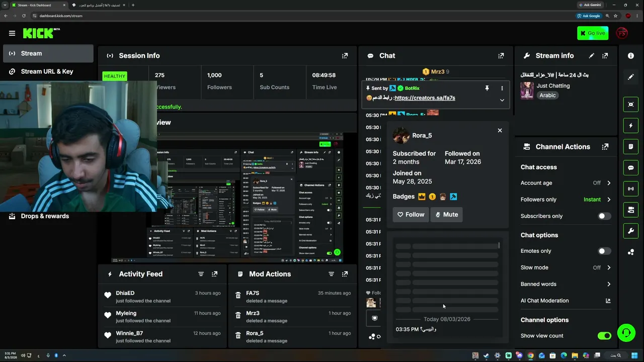Open a new browser tab

click(x=133, y=5)
